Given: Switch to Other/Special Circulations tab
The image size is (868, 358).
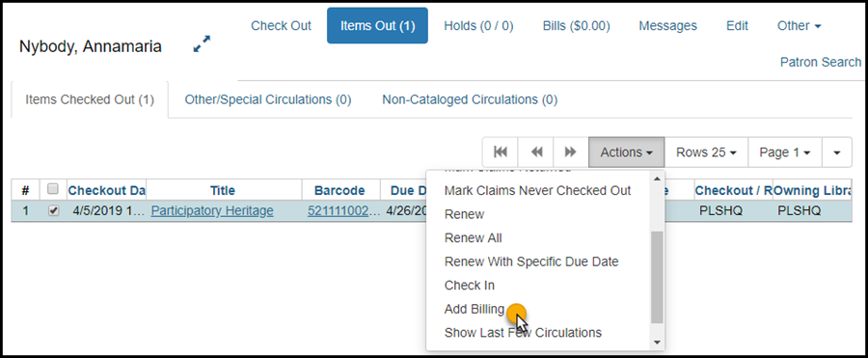Looking at the screenshot, I should (268, 99).
